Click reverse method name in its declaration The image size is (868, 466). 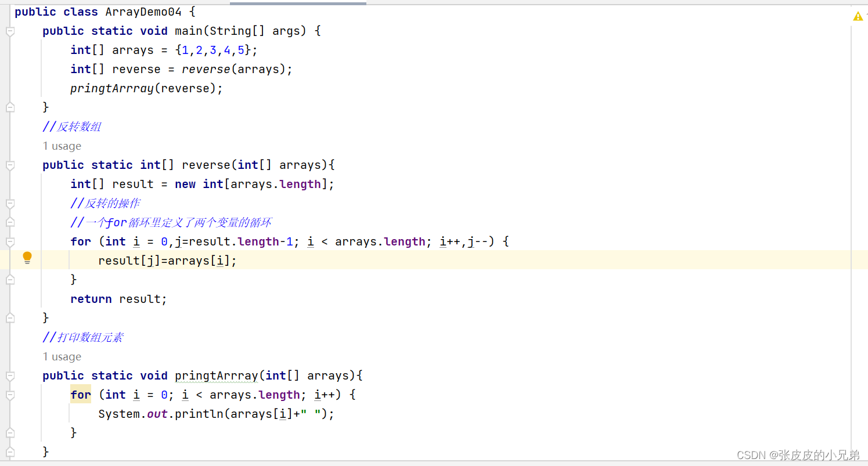(206, 165)
